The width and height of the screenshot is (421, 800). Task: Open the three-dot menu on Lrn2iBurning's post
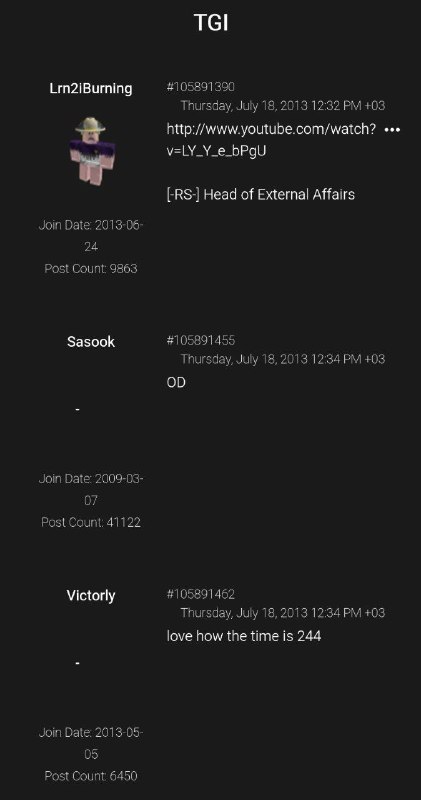392,130
